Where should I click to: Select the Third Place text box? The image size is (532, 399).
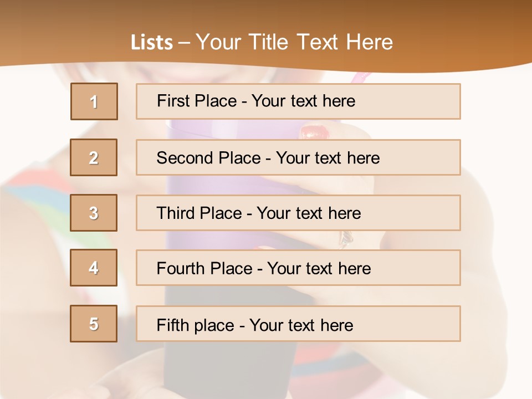(298, 213)
